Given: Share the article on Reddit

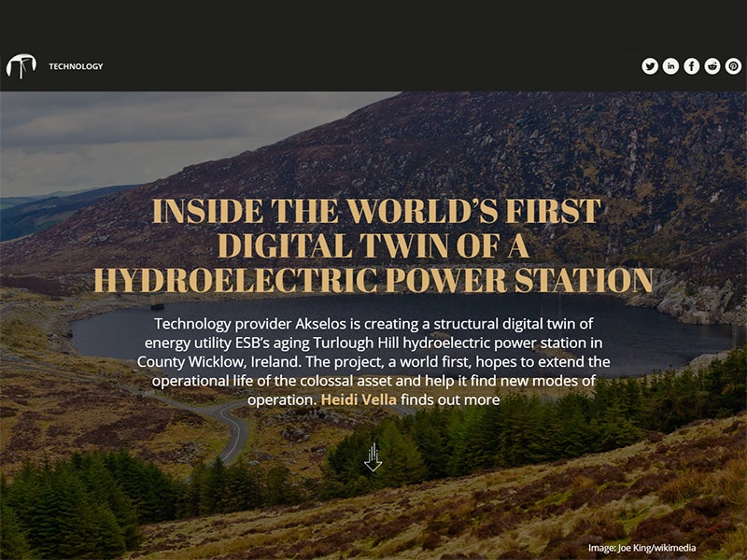Looking at the screenshot, I should coord(712,66).
